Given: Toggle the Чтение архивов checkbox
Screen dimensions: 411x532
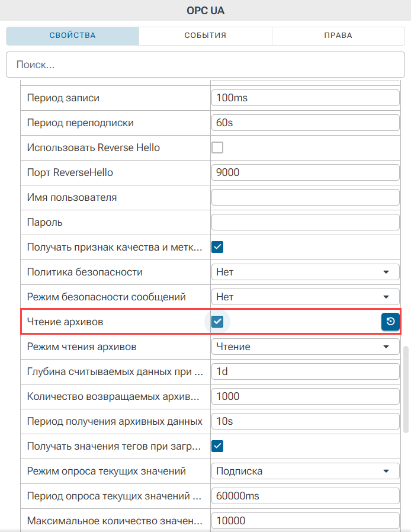Looking at the screenshot, I should [217, 321].
